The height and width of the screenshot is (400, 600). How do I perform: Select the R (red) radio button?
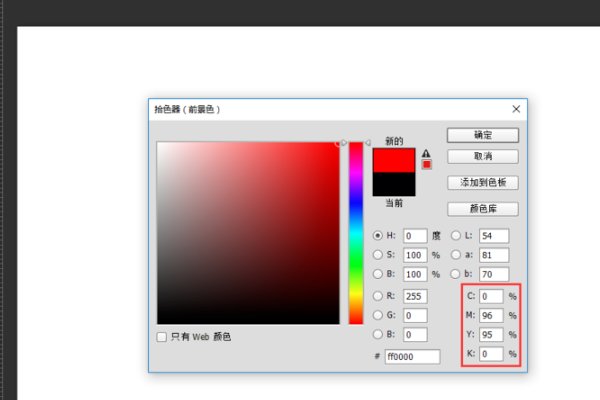(377, 296)
